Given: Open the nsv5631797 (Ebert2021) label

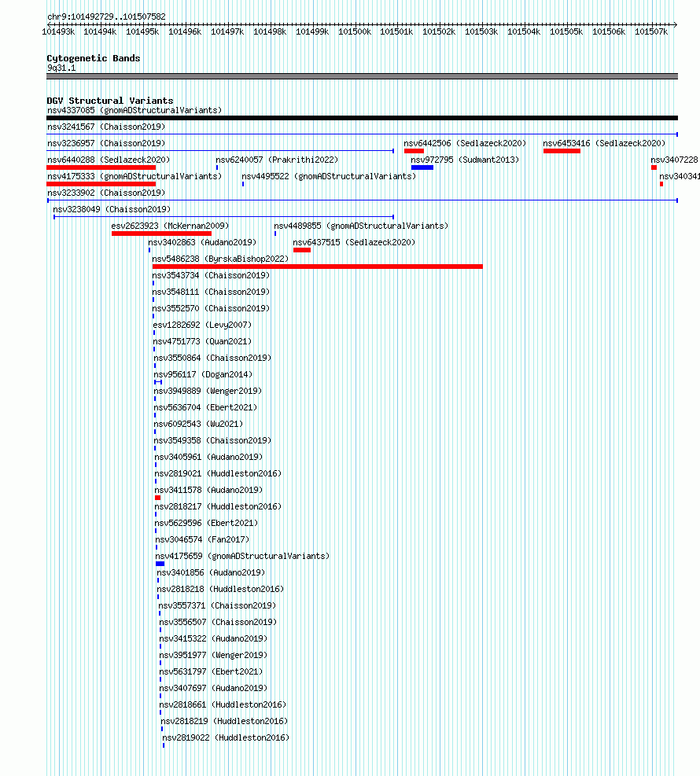Looking at the screenshot, I should coord(211,671).
